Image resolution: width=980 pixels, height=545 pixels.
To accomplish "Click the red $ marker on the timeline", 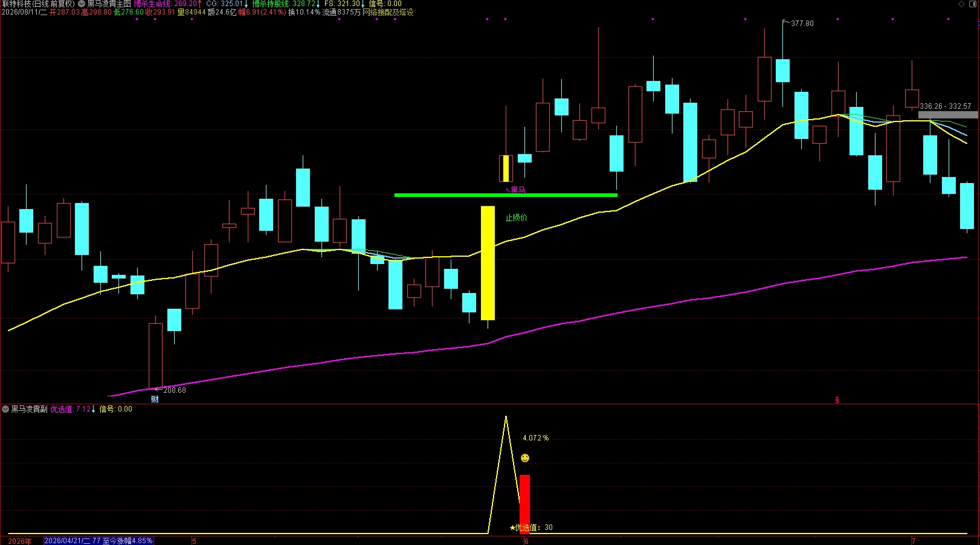I will click(x=837, y=400).
